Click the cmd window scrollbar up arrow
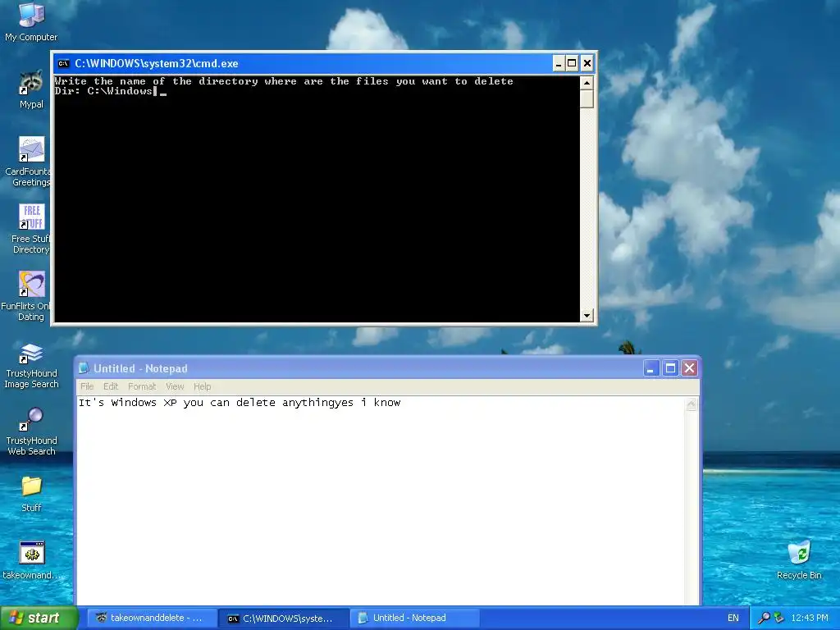The image size is (840, 630). pyautogui.click(x=587, y=83)
